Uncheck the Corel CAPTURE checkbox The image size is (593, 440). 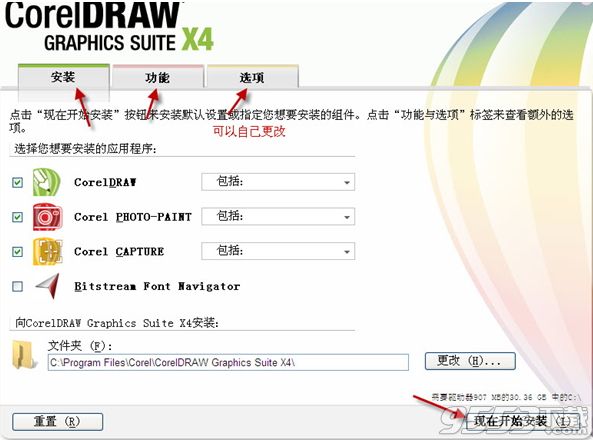pyautogui.click(x=17, y=252)
